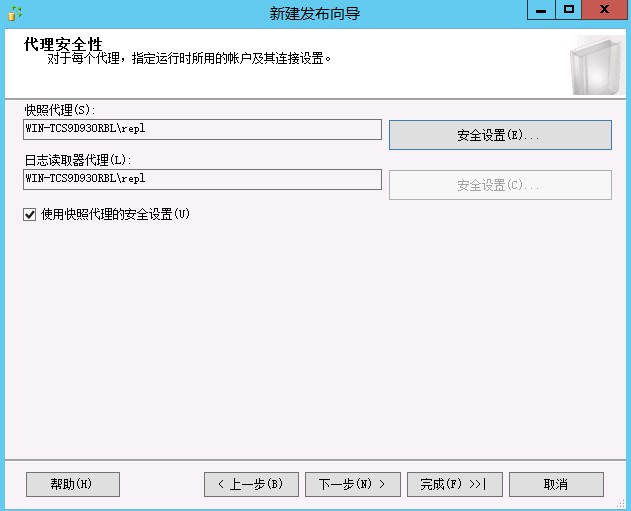The height and width of the screenshot is (511, 631).
Task: Click the 完成(F) finish button
Action: coord(453,484)
